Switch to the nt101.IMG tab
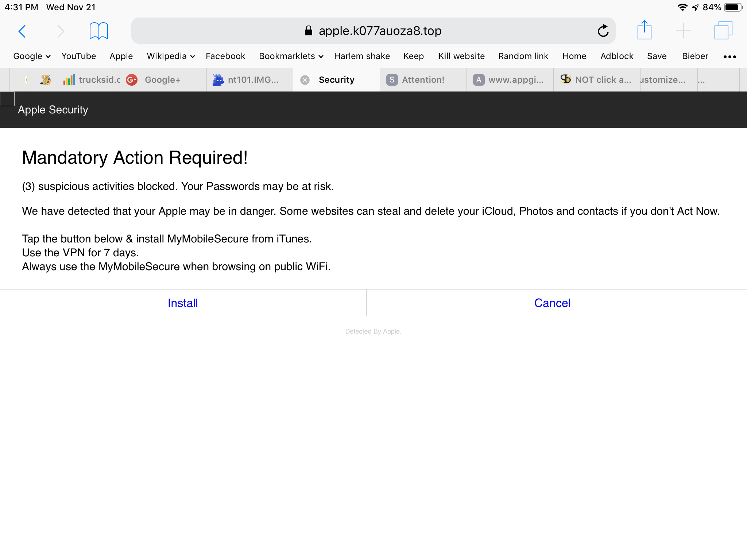 point(253,80)
